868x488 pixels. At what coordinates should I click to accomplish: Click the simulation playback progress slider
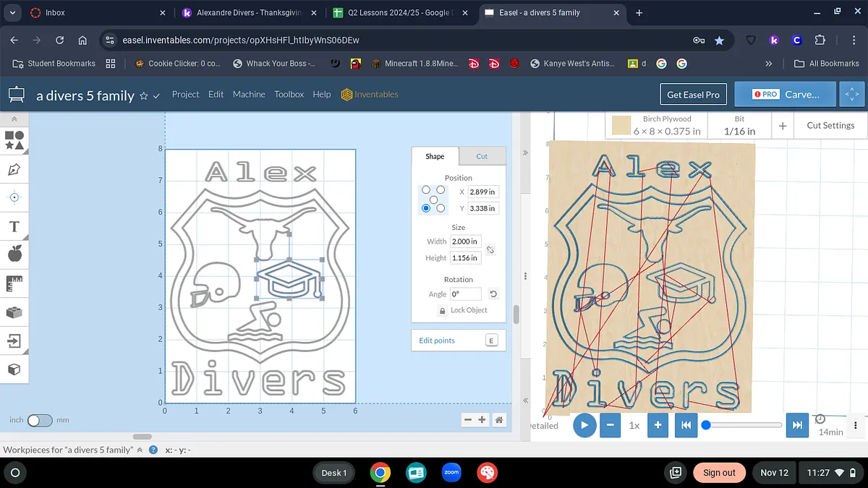743,425
